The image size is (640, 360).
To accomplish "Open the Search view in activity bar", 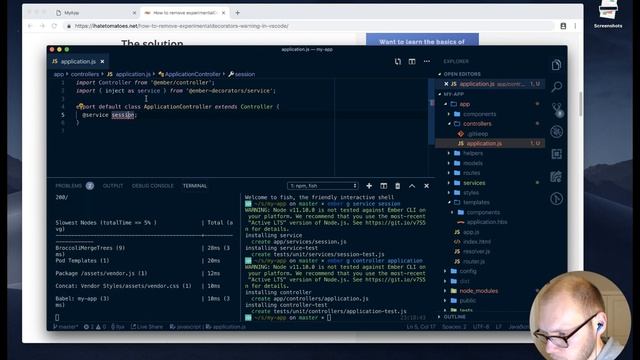I will 556,87.
